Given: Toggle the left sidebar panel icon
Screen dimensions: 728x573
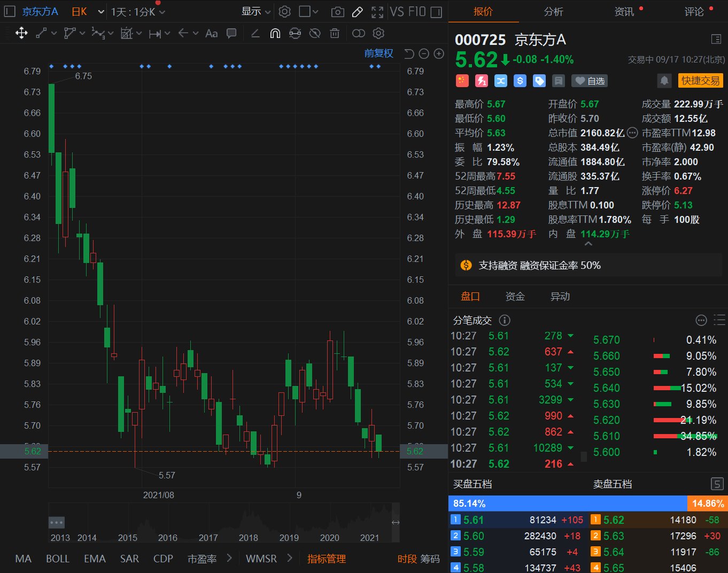Looking at the screenshot, I should tap(10, 11).
